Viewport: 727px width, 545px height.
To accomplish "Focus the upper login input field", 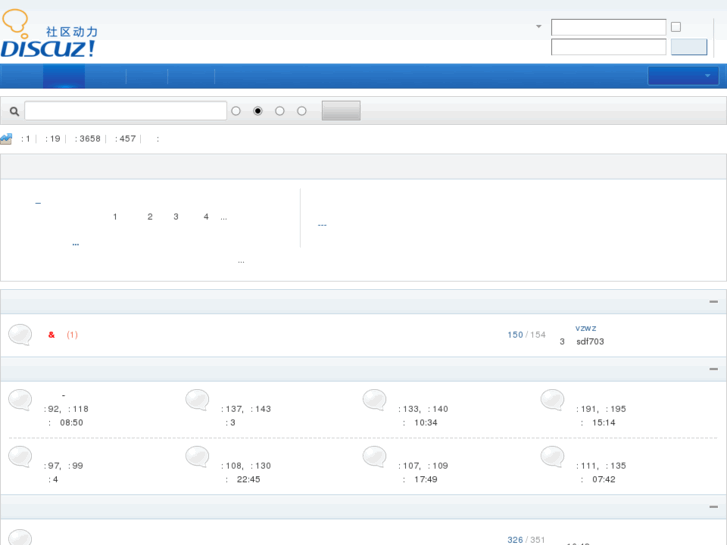I will click(x=608, y=27).
